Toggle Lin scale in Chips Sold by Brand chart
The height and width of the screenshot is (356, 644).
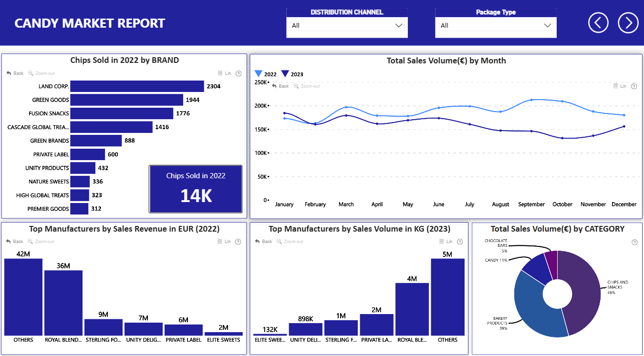point(224,73)
